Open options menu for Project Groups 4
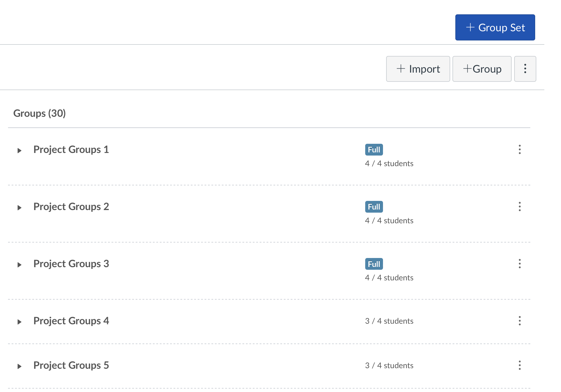561x392 pixels. (x=520, y=321)
